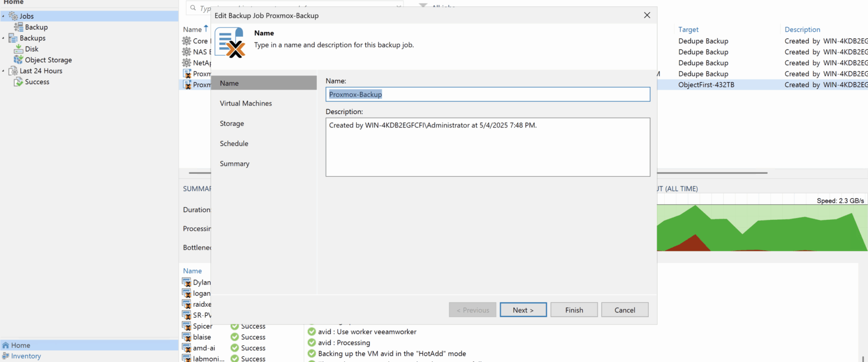Click the throughput speed graph
The width and height of the screenshot is (868, 362).
click(x=762, y=228)
